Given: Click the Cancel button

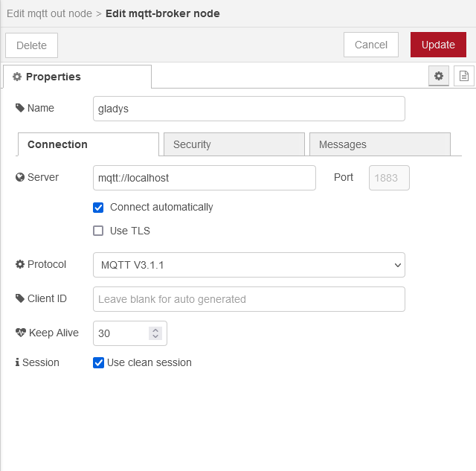Looking at the screenshot, I should (x=371, y=45).
